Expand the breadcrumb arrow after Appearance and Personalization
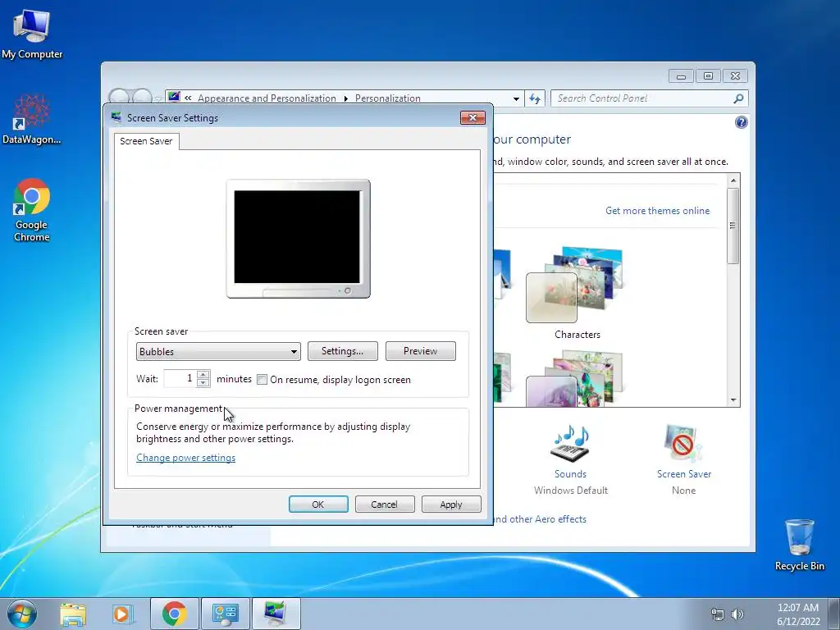Image resolution: width=840 pixels, height=630 pixels. pos(345,98)
